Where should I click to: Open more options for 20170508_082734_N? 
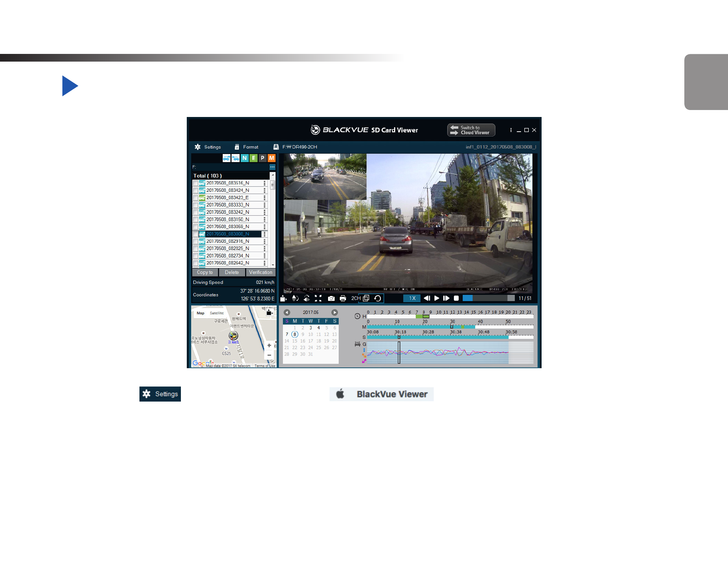coord(265,256)
